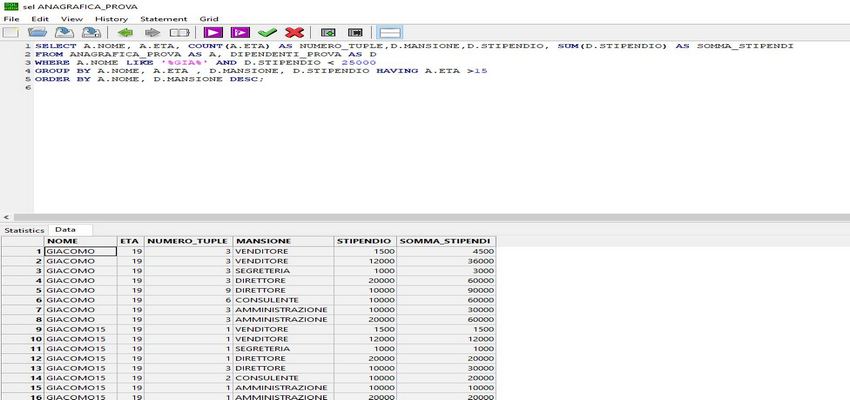
Task: Click the AMMINISTRAZIONE cell in row 7
Action: [284, 310]
